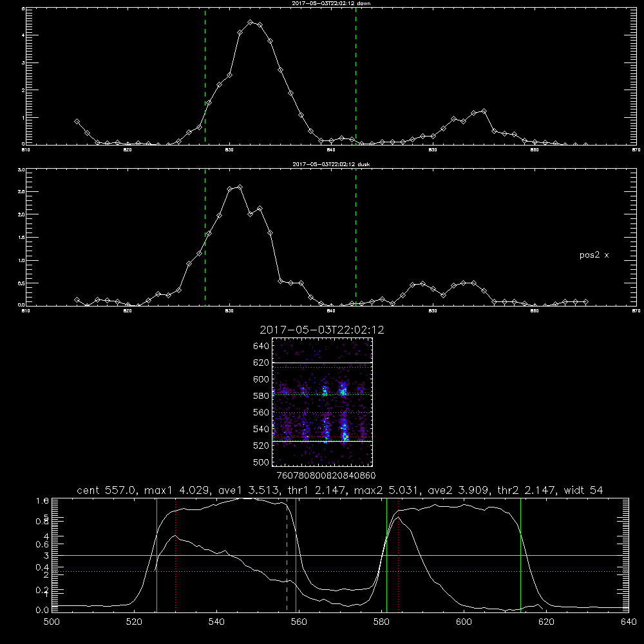Screen dimensions: 644x644
Task: Click the image y-axis label 600
Action: 261,379
